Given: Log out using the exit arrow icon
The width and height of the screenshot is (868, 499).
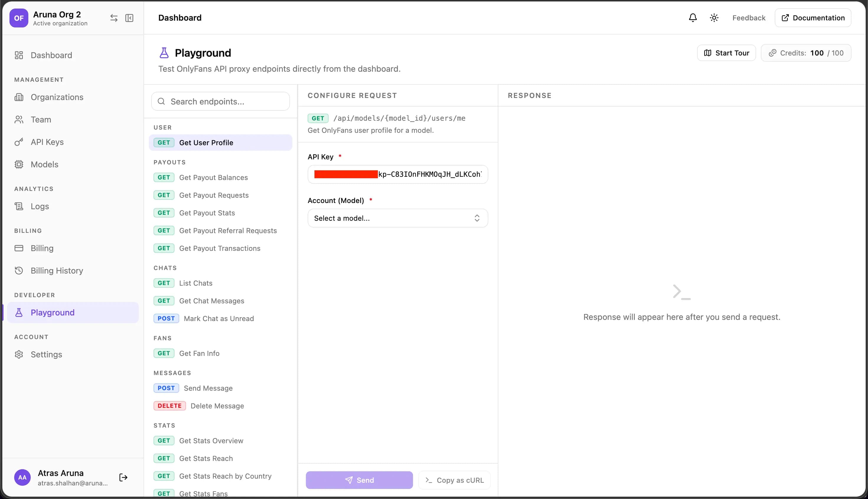Looking at the screenshot, I should (x=123, y=477).
